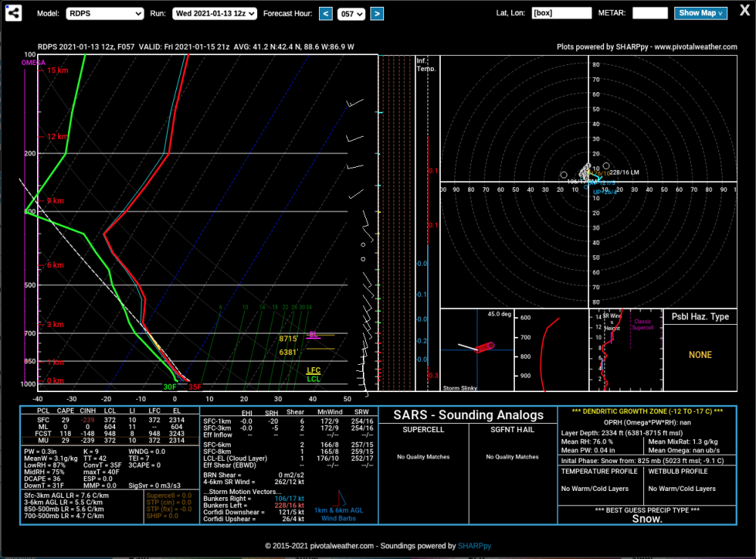
Task: Click the Psbl Haz. Type panel
Action: pyautogui.click(x=700, y=350)
